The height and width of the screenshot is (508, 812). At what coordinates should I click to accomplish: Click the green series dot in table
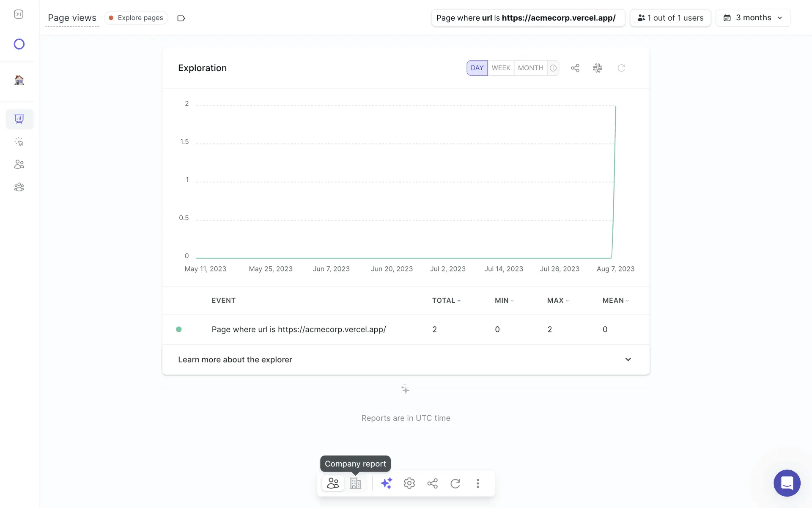coord(179,329)
